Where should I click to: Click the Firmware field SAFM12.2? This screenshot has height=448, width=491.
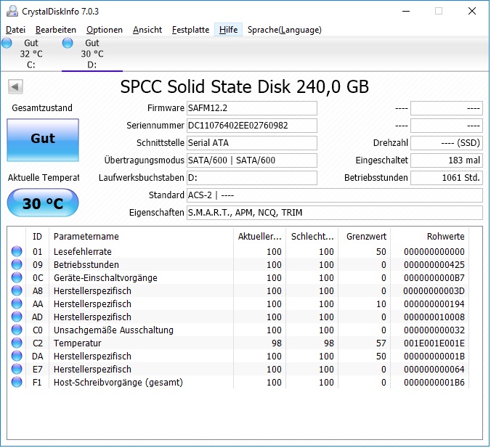click(252, 108)
